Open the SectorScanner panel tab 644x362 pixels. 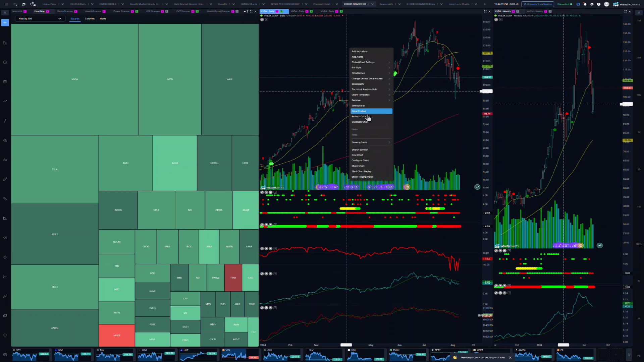[x=65, y=11]
